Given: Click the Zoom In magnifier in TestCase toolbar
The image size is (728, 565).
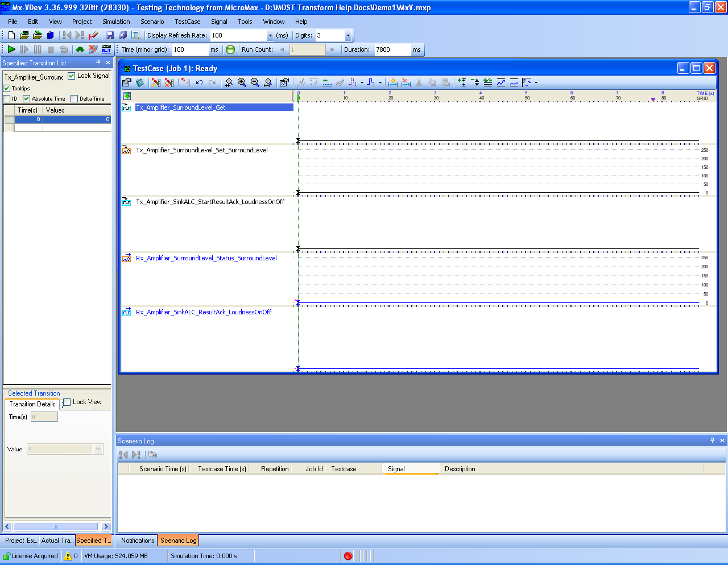Looking at the screenshot, I should [x=242, y=82].
